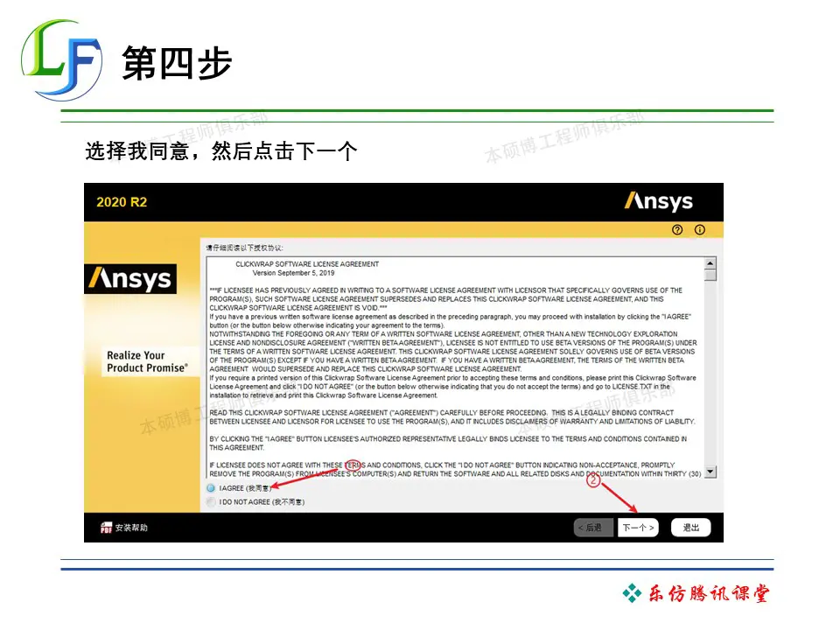The width and height of the screenshot is (840, 630).
Task: Click the license scrollbar thumb
Action: [710, 276]
